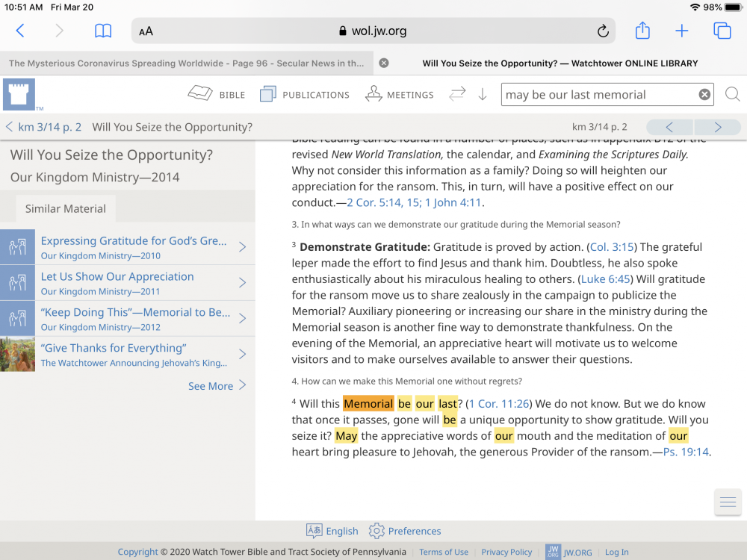
Task: Open the BIBLE menu
Action: 217,95
